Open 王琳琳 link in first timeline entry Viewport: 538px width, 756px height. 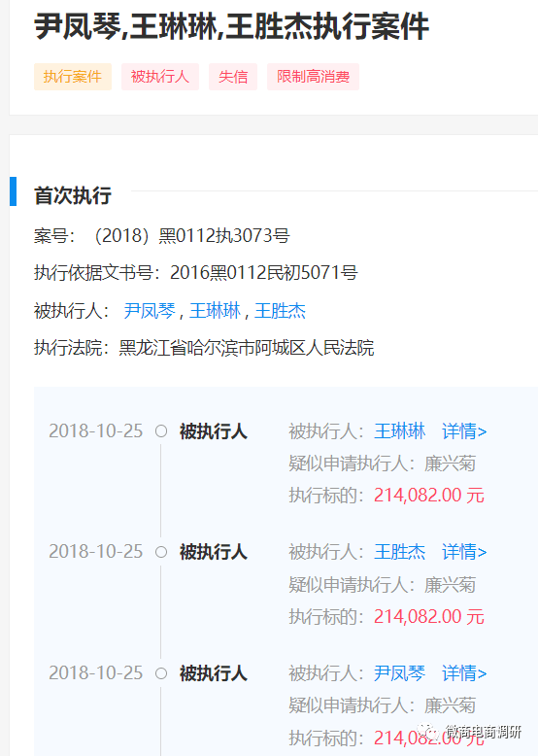pyautogui.click(x=400, y=431)
